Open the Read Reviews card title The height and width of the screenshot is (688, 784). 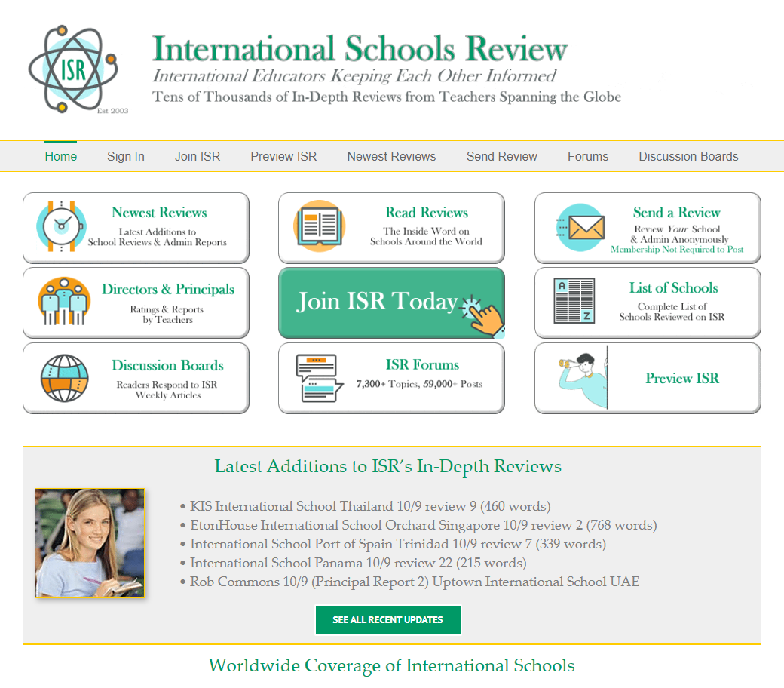pos(427,213)
